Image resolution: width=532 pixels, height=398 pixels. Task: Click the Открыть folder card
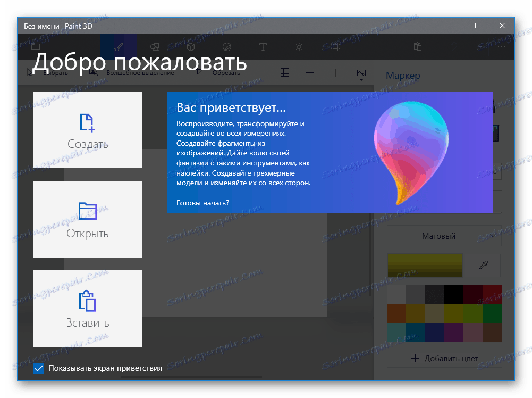88,219
